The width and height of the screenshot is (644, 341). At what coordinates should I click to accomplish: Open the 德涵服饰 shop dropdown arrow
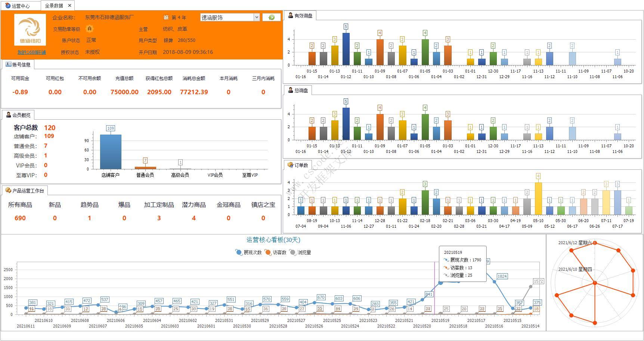(257, 17)
